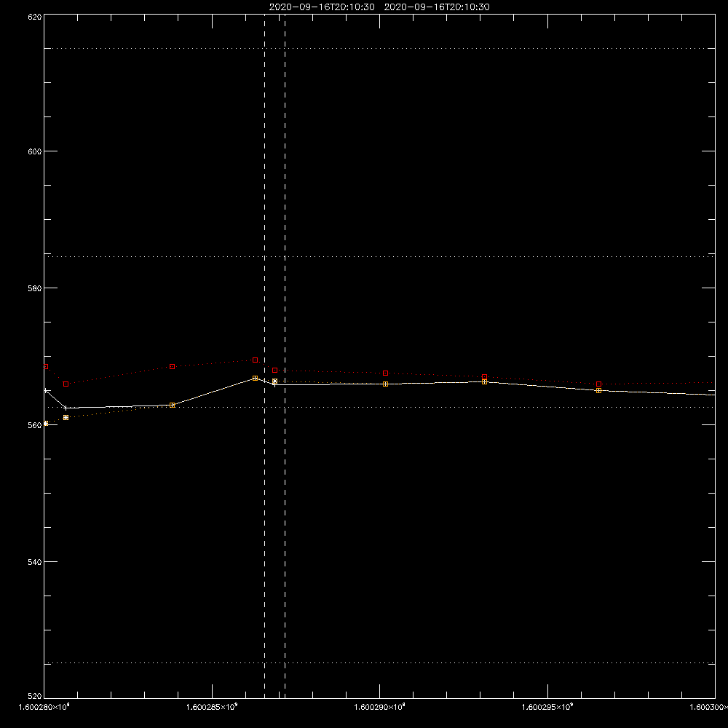Image resolution: width=728 pixels, height=728 pixels.
Task: Click the red marker just left of dashed lines
Action: [255, 360]
